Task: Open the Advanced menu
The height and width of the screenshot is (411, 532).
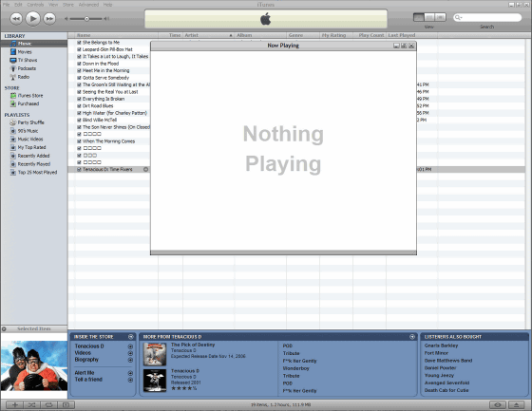Action: (88, 5)
